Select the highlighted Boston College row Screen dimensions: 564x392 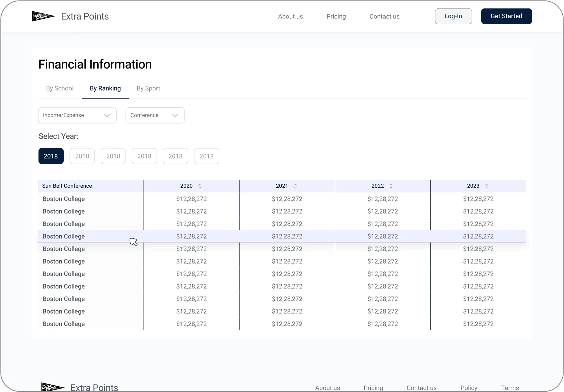pos(282,236)
